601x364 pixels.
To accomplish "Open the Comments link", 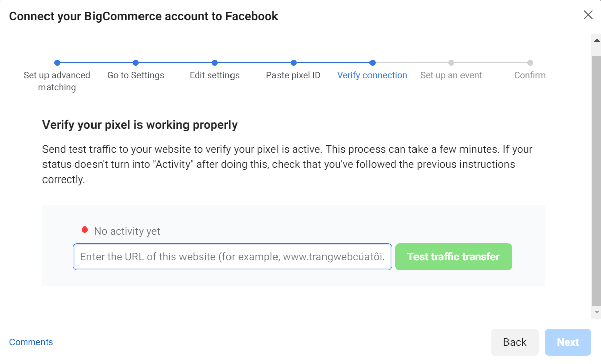I will pos(31,342).
